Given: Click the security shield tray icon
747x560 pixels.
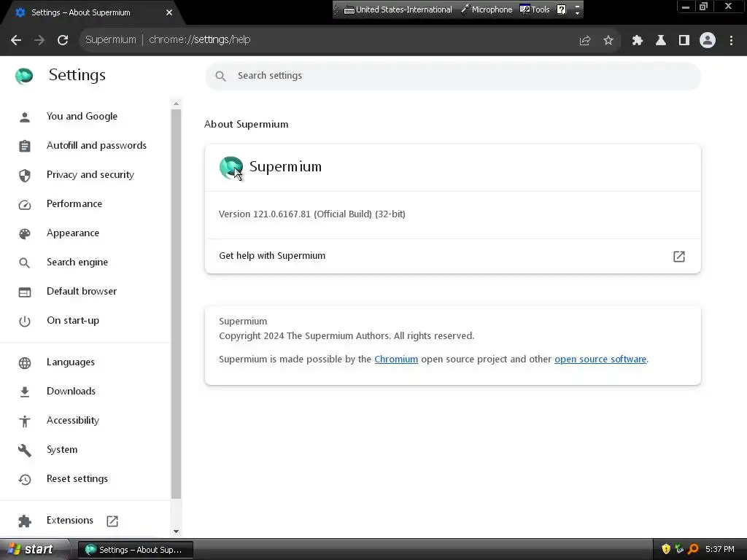Looking at the screenshot, I should [666, 550].
